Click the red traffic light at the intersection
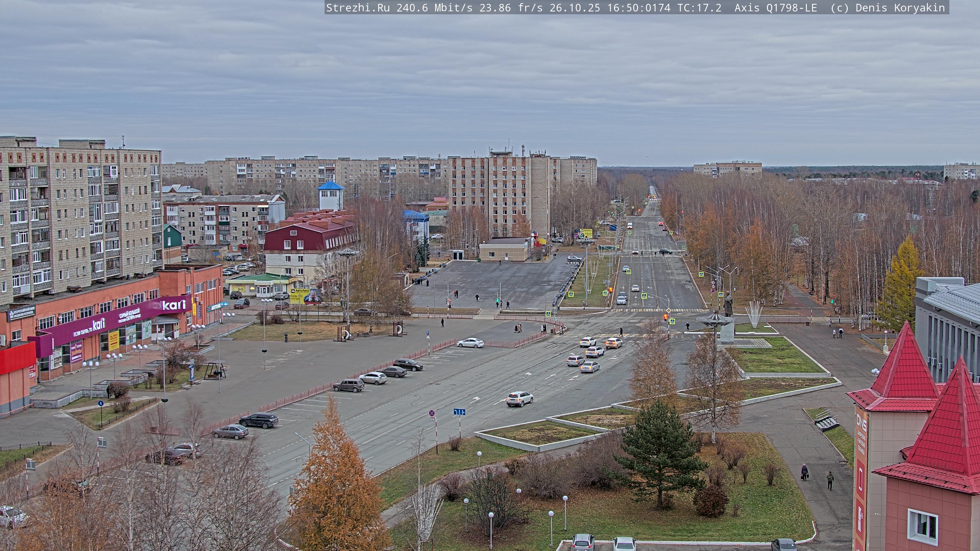Screen dimensions: 980x551 tap(665, 317)
